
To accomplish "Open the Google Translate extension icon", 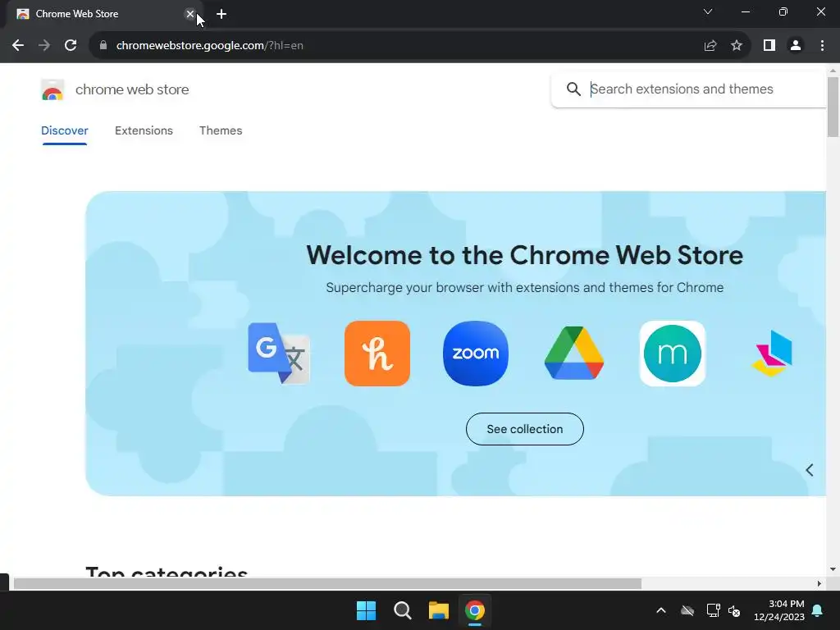I will pyautogui.click(x=279, y=353).
